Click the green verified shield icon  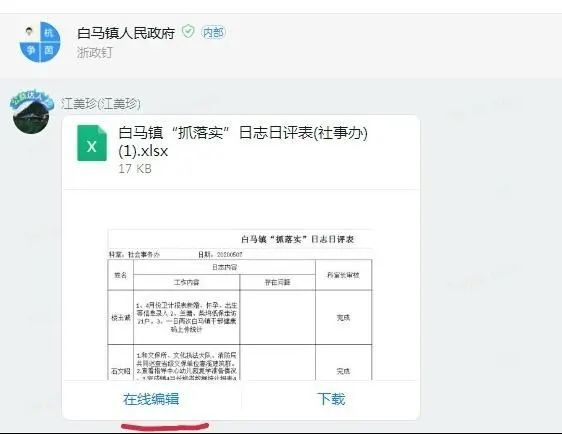click(188, 32)
